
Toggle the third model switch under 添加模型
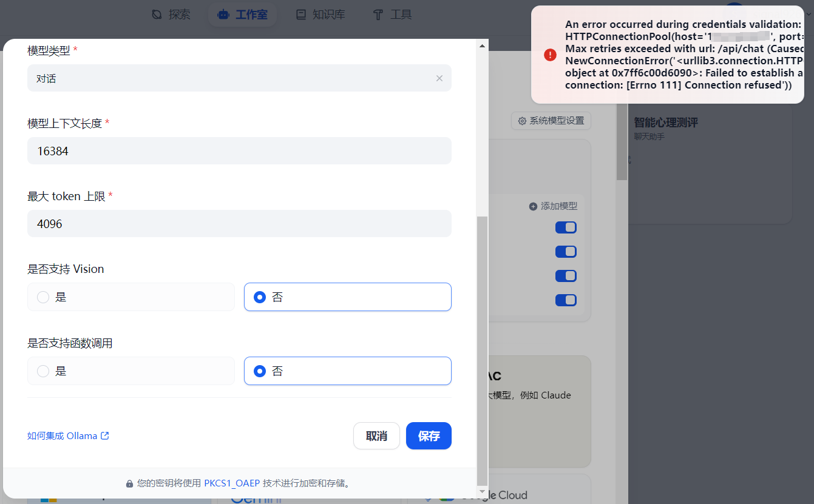pos(566,276)
